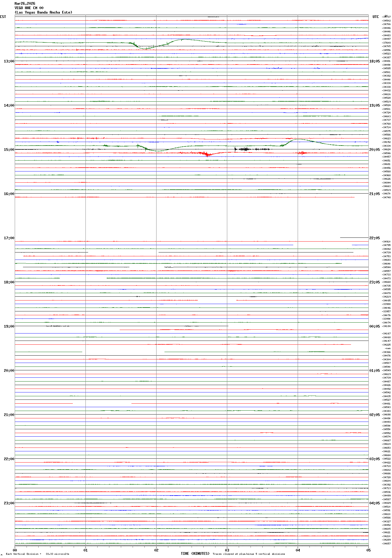Click the Each Vertical Division scale note
The height and width of the screenshot is (558, 392).
pos(37,554)
